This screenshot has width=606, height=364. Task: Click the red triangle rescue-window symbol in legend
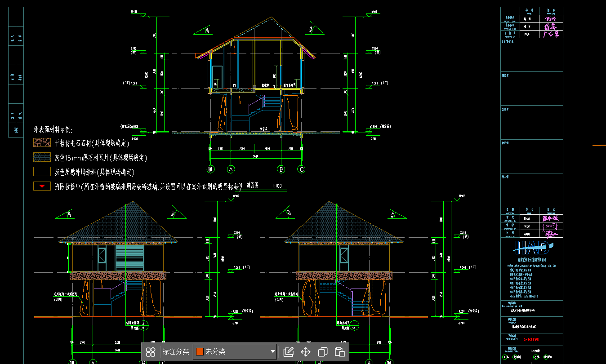42,186
